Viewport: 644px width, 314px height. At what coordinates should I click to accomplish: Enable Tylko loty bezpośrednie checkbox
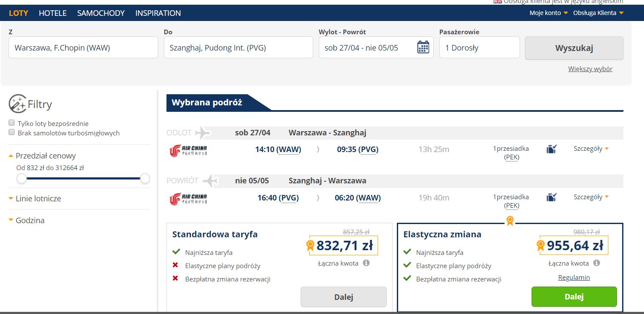click(12, 123)
